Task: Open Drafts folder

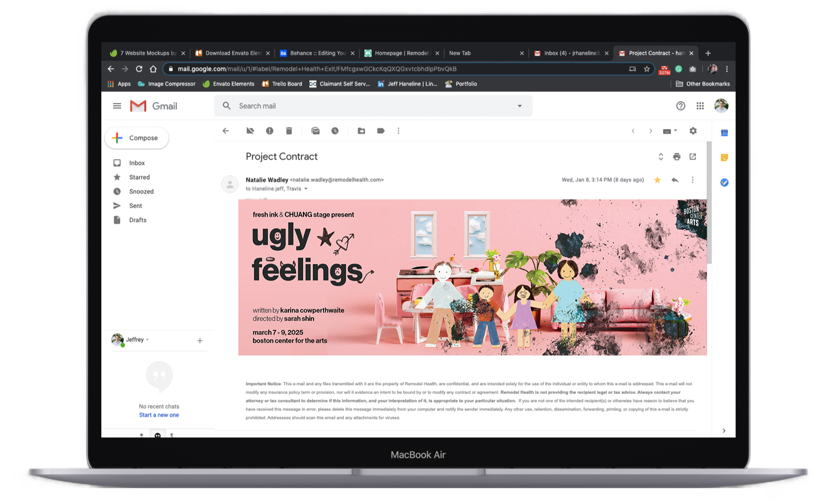Action: click(138, 220)
